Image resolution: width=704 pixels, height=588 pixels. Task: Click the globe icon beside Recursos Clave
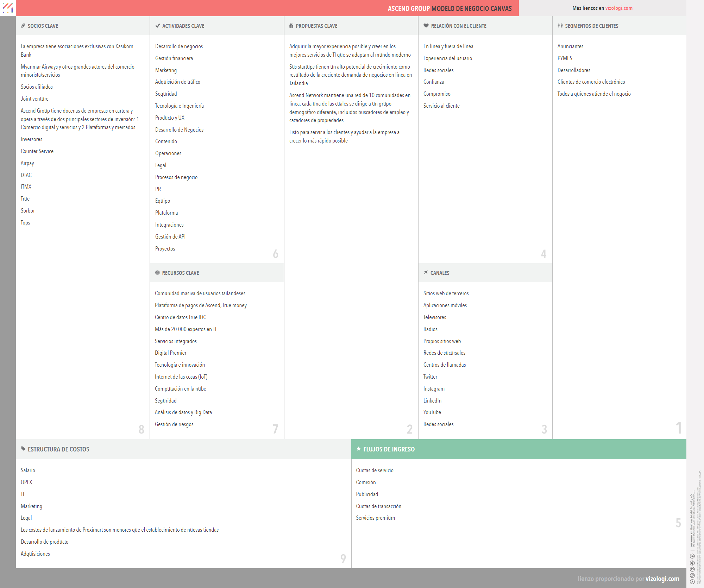(x=157, y=273)
